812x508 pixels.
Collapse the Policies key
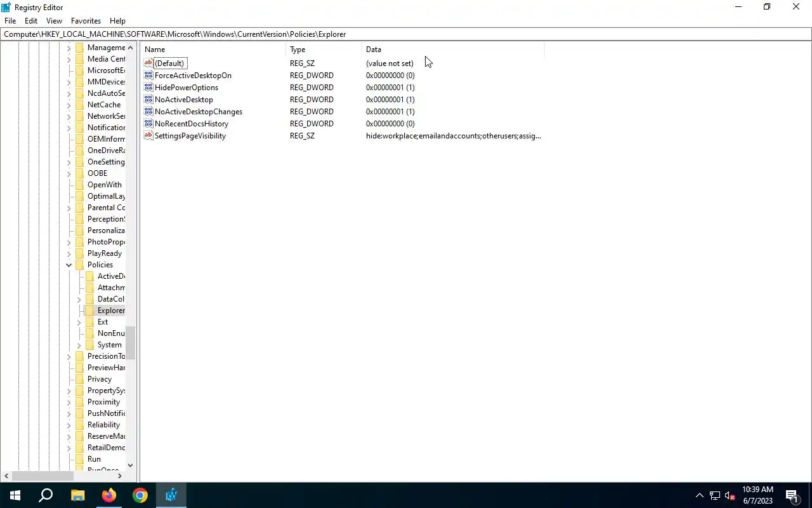pyautogui.click(x=69, y=265)
